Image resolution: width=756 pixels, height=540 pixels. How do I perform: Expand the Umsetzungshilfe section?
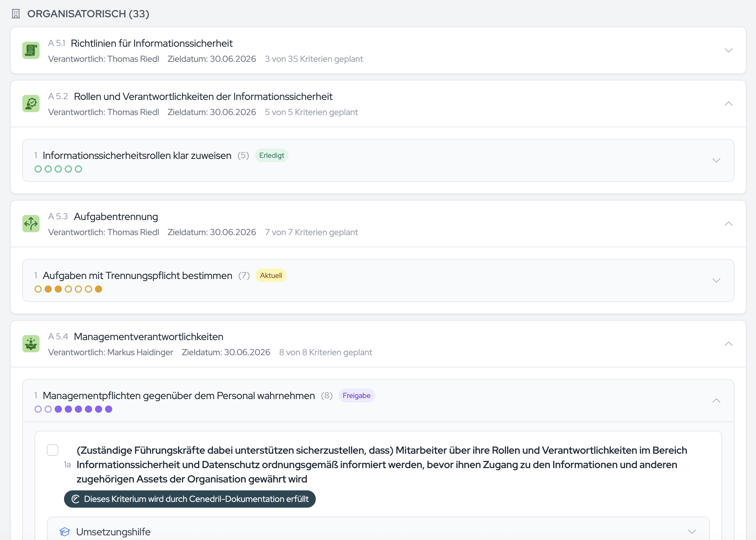click(x=692, y=532)
